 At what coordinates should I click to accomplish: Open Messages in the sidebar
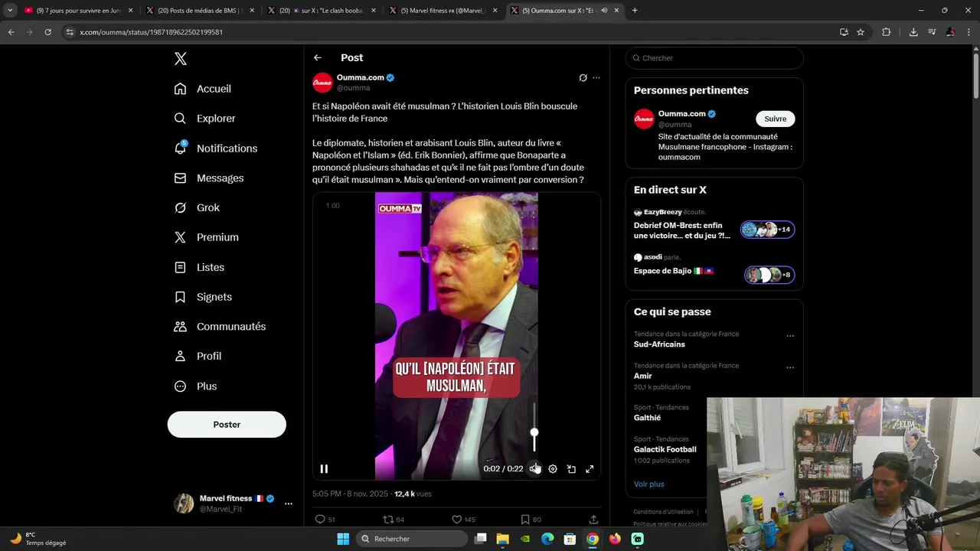[x=209, y=178]
